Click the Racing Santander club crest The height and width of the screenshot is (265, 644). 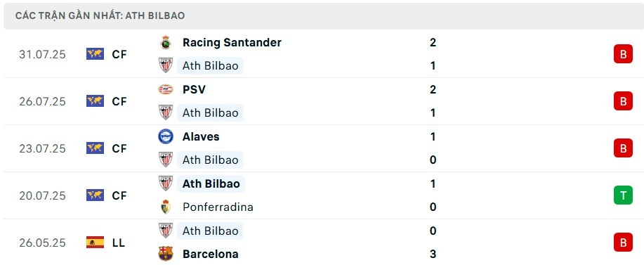pos(166,42)
